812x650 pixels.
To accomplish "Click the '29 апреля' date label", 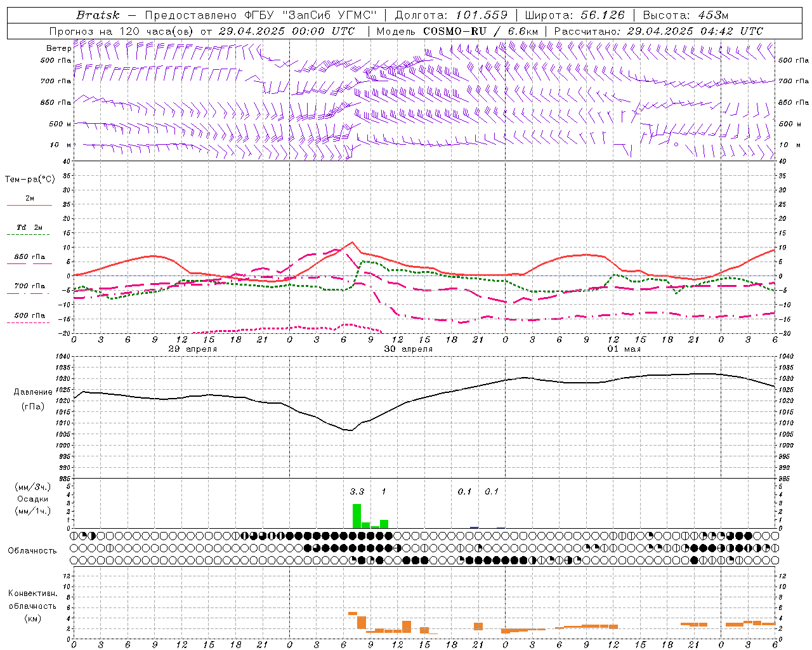I will (x=193, y=349).
